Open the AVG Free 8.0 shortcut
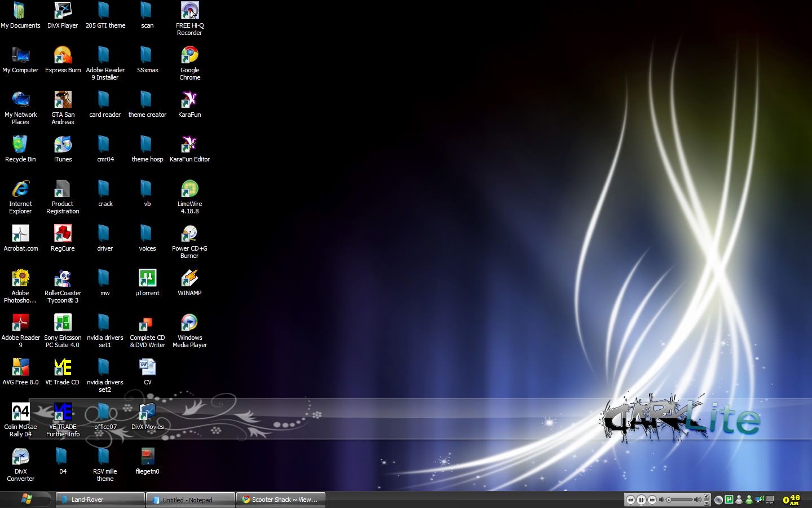The image size is (812, 508). click(x=20, y=367)
